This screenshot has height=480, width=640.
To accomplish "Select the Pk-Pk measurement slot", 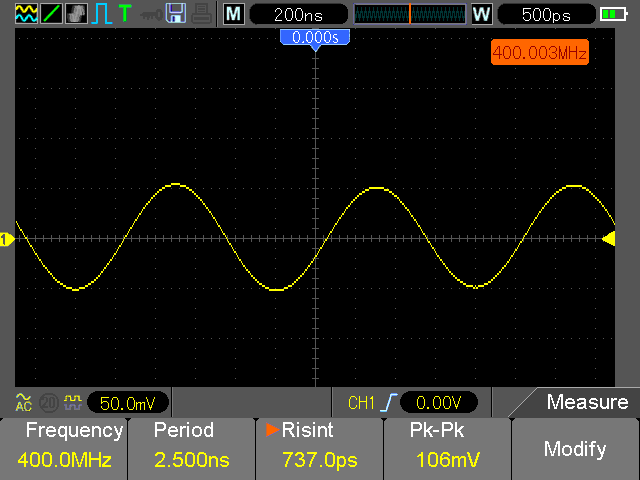I will [x=447, y=449].
